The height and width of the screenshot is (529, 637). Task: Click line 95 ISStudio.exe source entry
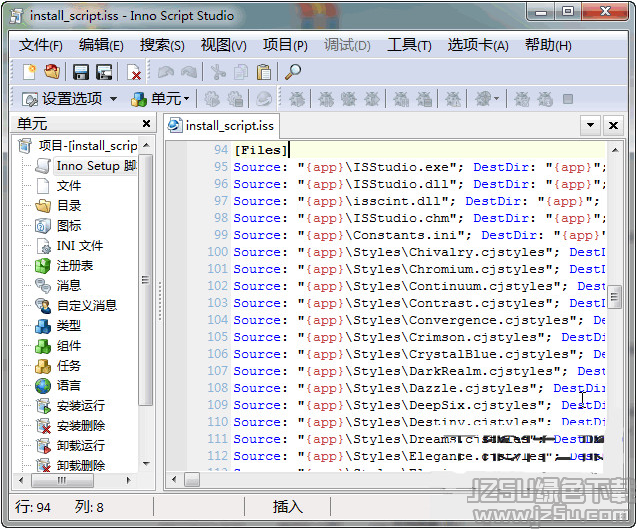tap(418, 167)
